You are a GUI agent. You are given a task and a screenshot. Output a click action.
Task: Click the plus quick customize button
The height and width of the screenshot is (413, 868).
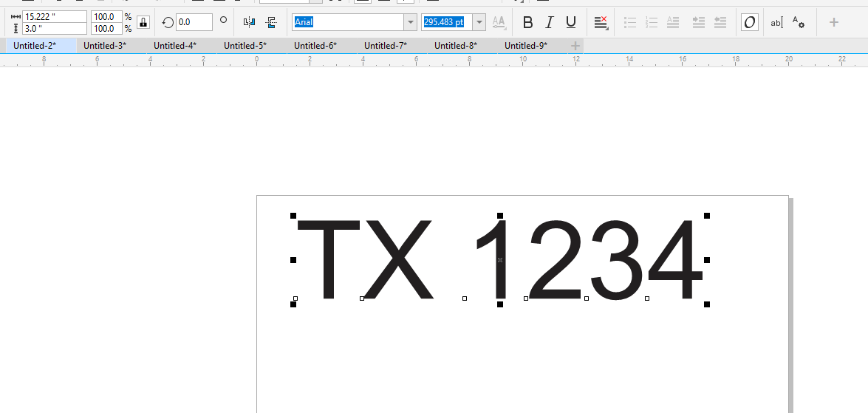834,22
